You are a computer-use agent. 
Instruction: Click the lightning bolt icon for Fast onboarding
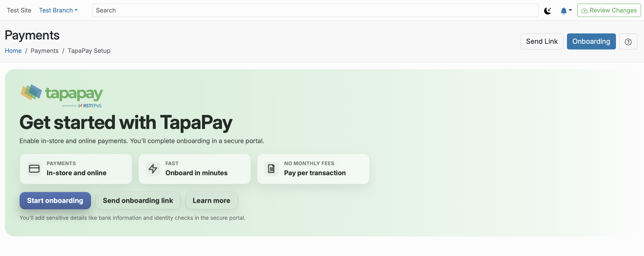click(153, 169)
